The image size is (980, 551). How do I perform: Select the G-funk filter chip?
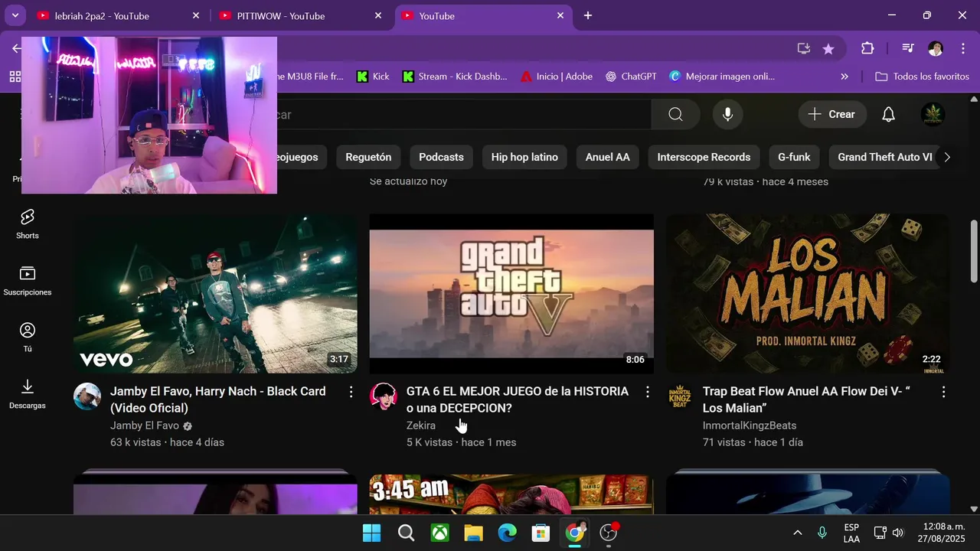(794, 157)
